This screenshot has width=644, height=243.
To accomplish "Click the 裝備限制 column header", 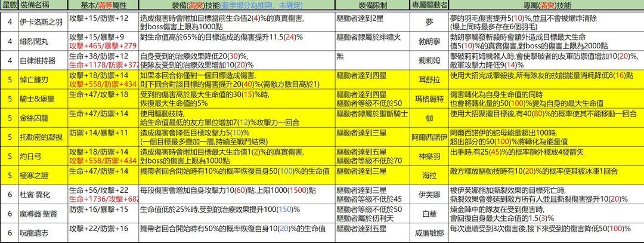I will point(372,6).
